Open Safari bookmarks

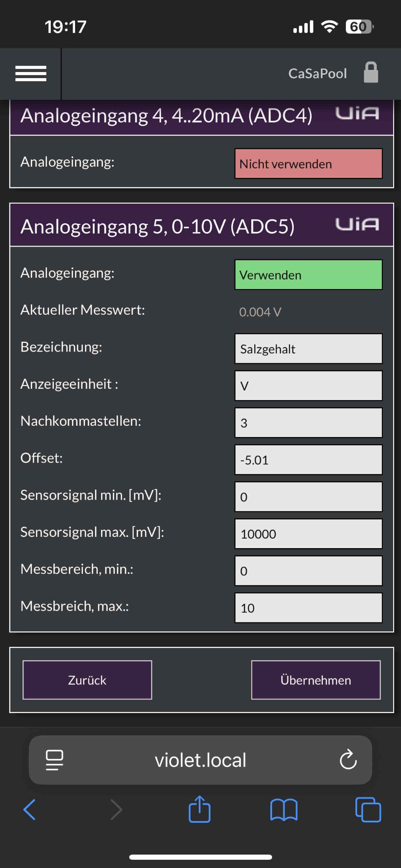284,810
